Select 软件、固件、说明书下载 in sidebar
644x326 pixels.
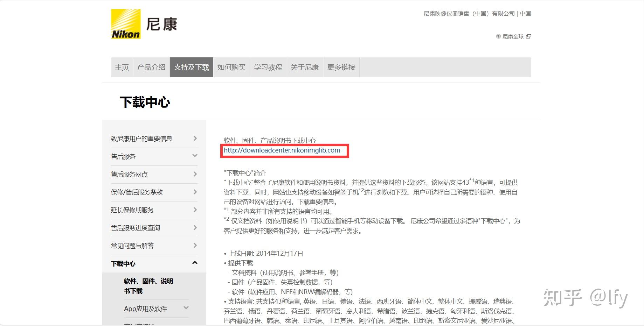[x=148, y=285]
